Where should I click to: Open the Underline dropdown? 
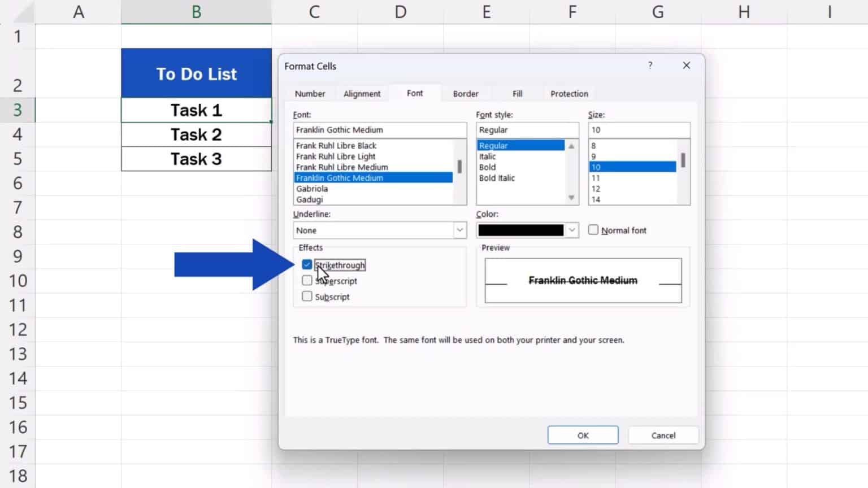(459, 230)
